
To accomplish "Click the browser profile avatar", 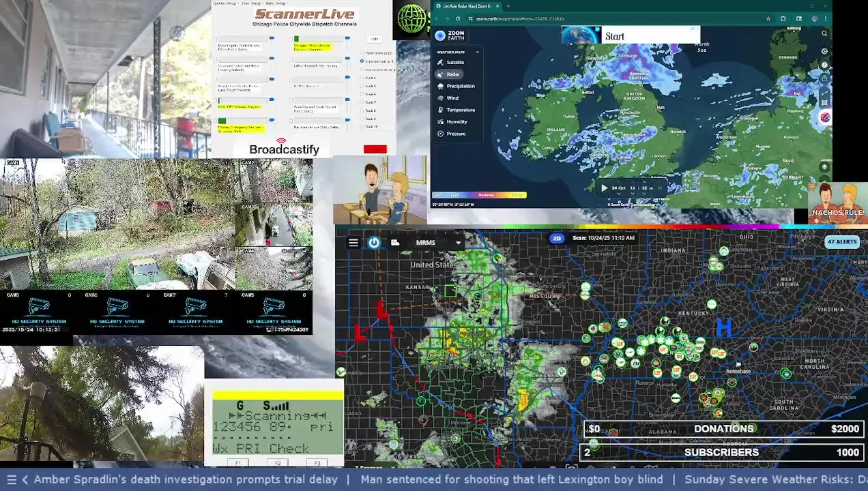I will pos(815,19).
